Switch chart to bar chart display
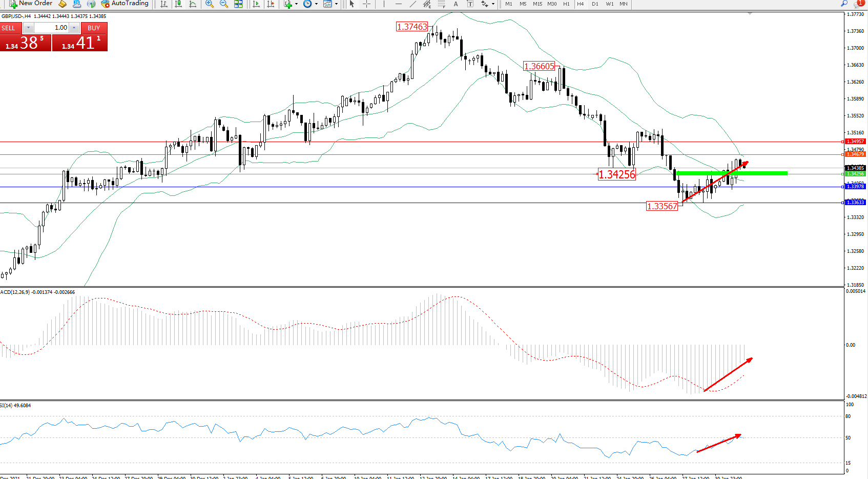Viewport: 868px width, 479px height. (164, 4)
